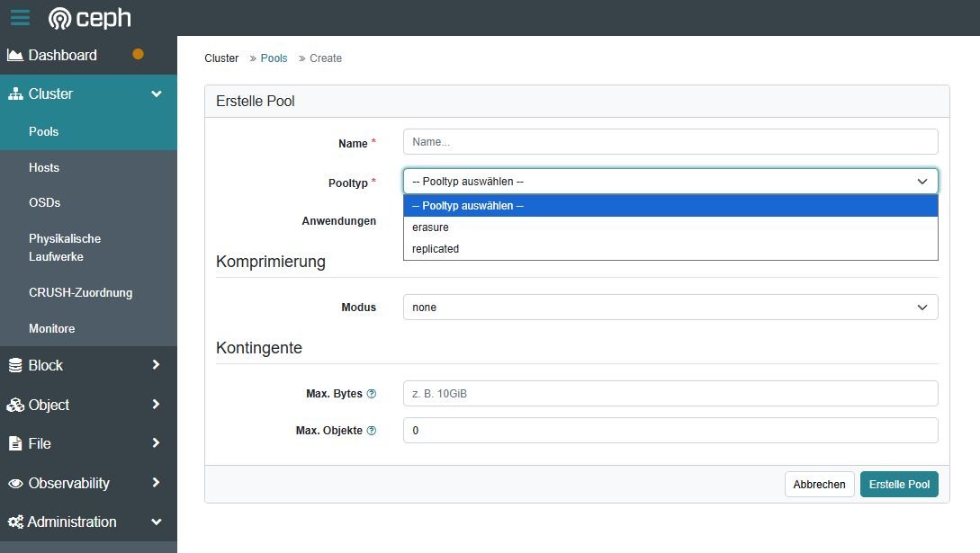Open the Modus compression dropdown
Viewport: 980px width, 553px height.
[670, 307]
